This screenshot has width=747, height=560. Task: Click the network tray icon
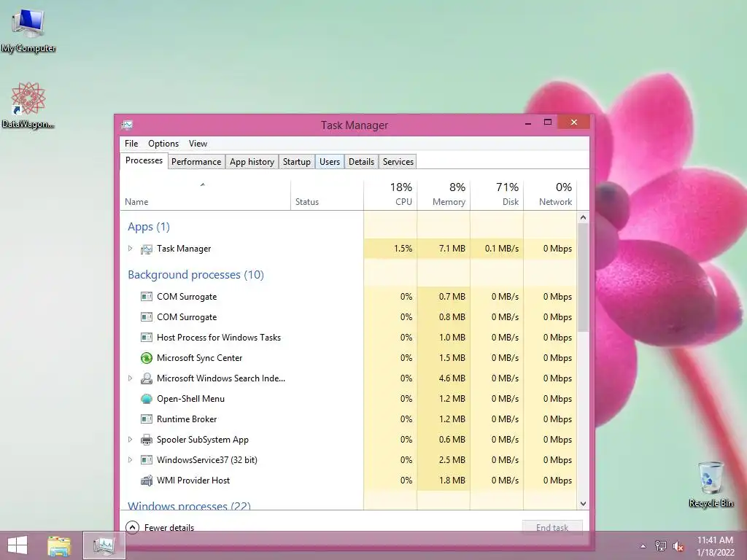(x=661, y=546)
